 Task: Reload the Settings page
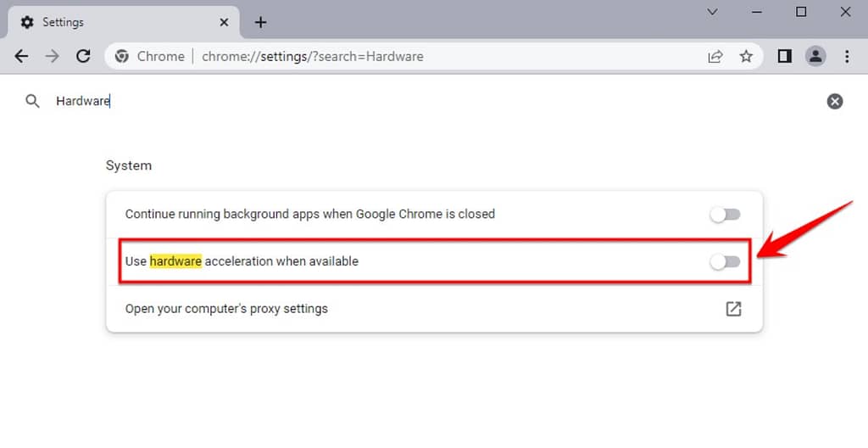(x=83, y=56)
